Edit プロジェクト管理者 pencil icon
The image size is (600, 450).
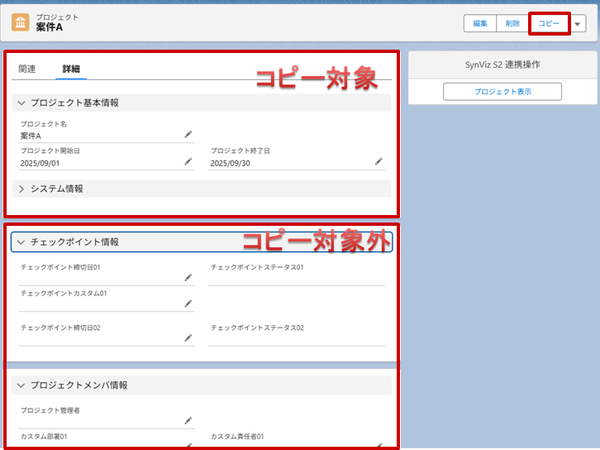tap(188, 421)
